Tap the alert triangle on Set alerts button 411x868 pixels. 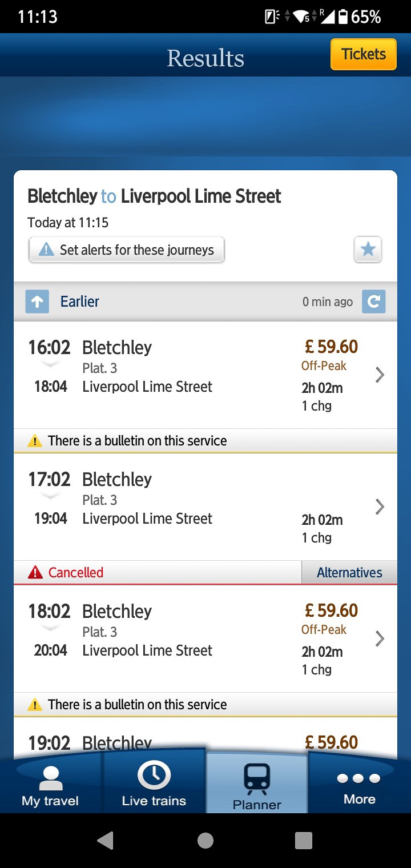46,249
